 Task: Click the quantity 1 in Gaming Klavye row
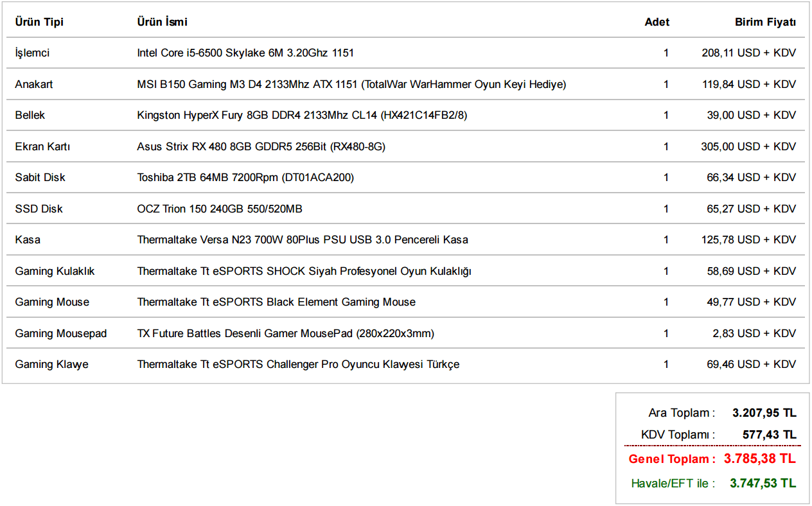coord(666,364)
